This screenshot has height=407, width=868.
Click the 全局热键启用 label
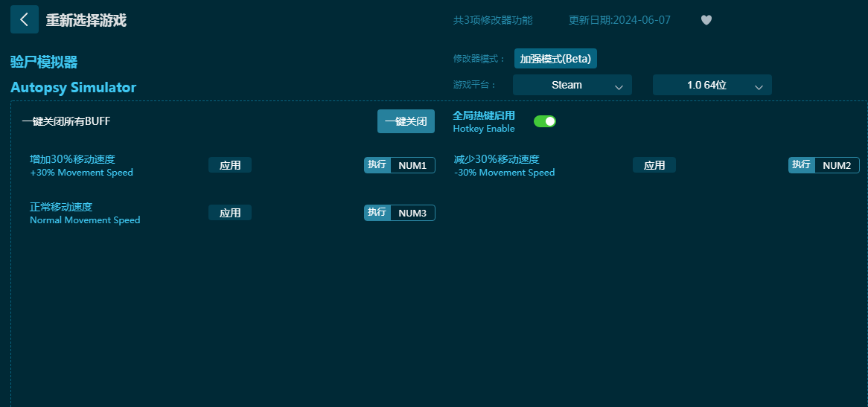[x=484, y=115]
